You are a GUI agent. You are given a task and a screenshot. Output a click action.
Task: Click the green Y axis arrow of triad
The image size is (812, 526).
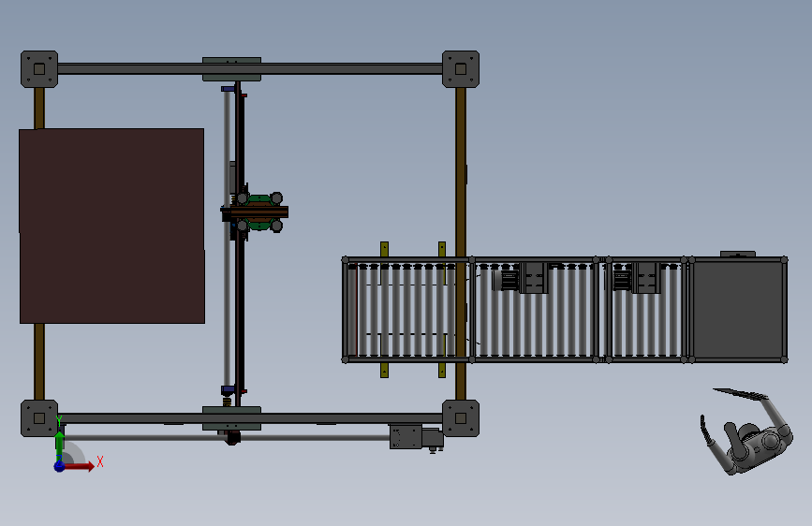(60, 443)
